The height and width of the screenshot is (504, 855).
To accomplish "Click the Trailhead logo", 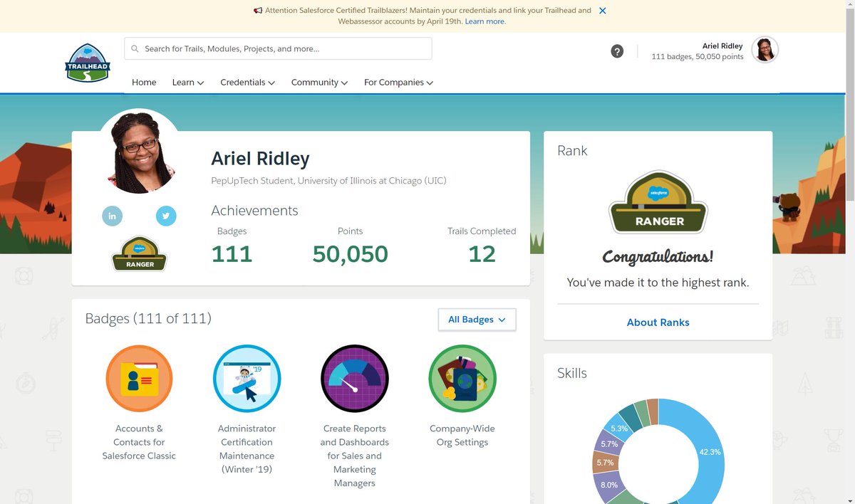I will [x=88, y=63].
